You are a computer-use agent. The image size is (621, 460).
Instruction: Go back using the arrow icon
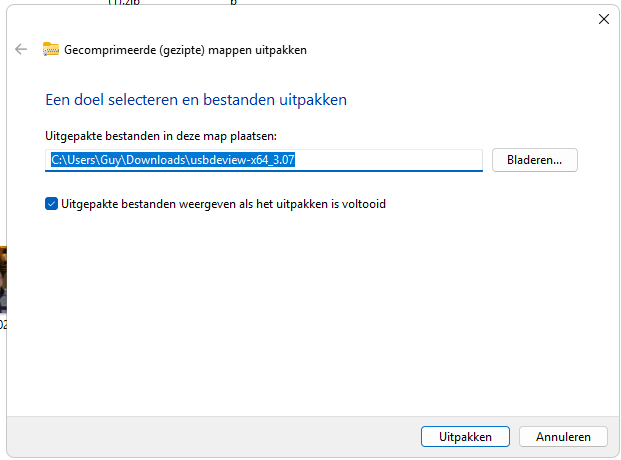point(21,50)
